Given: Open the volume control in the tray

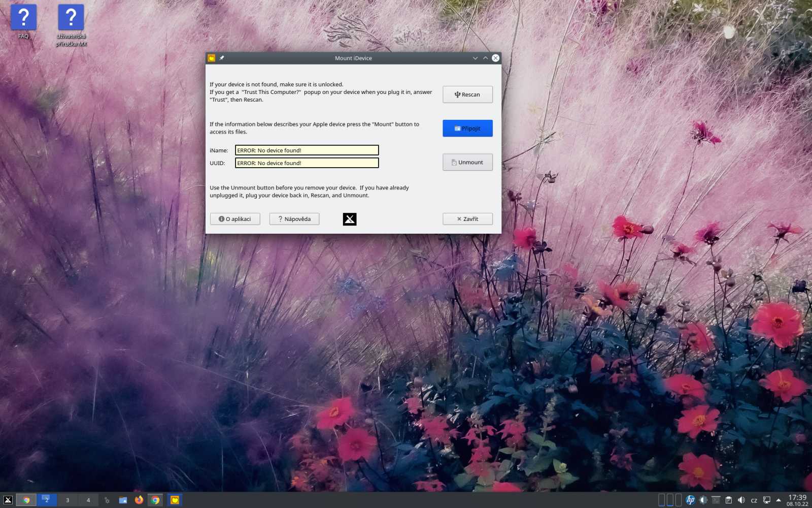Looking at the screenshot, I should pyautogui.click(x=741, y=500).
